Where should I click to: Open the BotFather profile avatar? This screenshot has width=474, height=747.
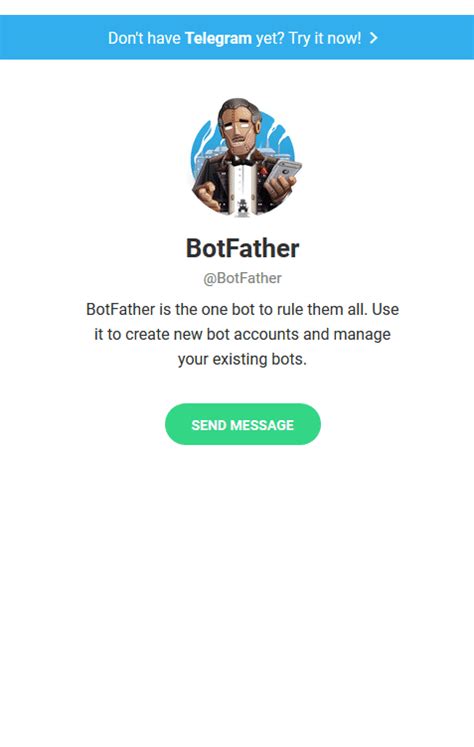pyautogui.click(x=245, y=158)
